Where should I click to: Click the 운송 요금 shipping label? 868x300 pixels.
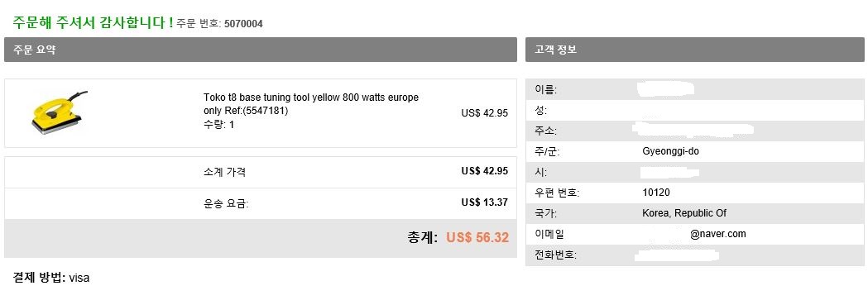(x=226, y=204)
